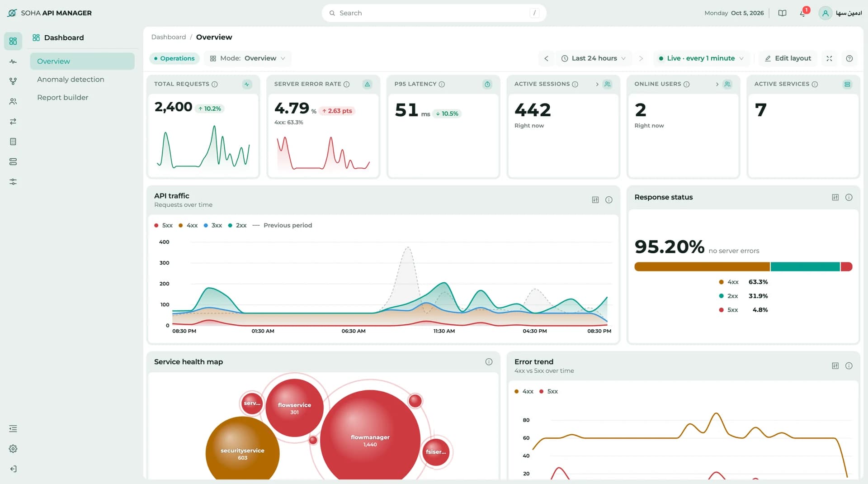Image resolution: width=868 pixels, height=484 pixels.
Task: Toggle 5xx series in Error trend legend
Action: 548,391
